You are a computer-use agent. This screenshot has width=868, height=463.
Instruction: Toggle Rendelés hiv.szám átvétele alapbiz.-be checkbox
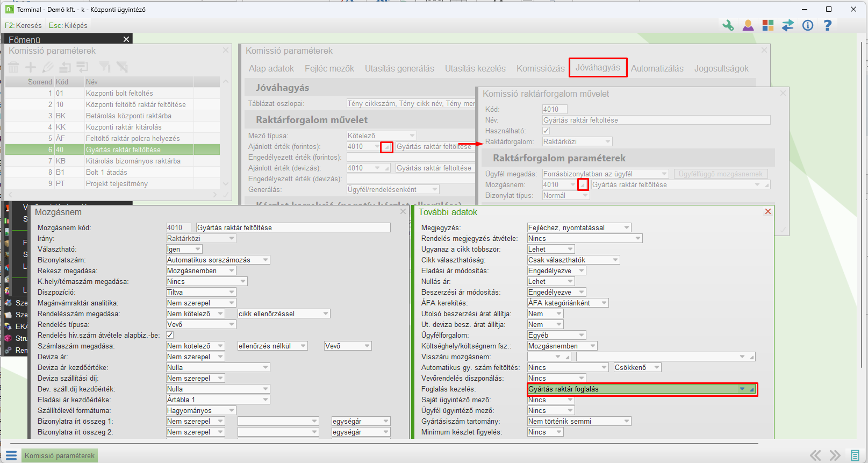[x=170, y=335]
